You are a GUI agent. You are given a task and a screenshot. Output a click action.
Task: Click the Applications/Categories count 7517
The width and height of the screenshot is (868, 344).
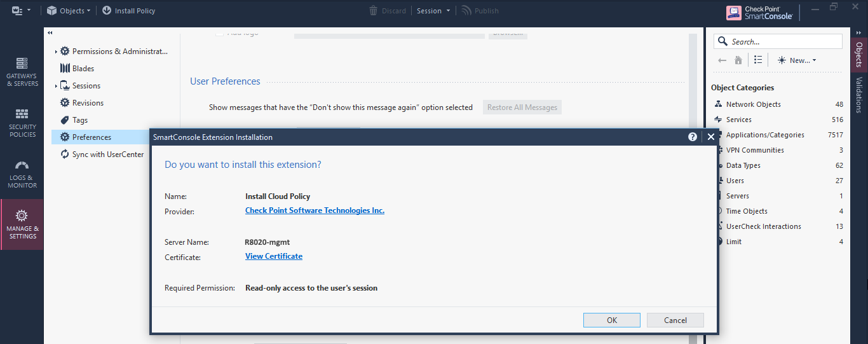[836, 135]
